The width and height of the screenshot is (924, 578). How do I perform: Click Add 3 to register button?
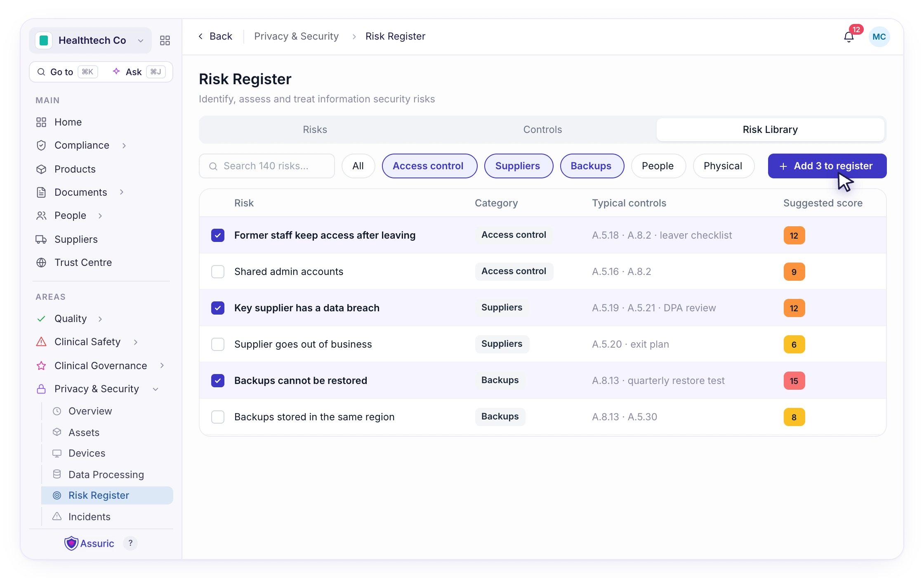pyautogui.click(x=827, y=166)
